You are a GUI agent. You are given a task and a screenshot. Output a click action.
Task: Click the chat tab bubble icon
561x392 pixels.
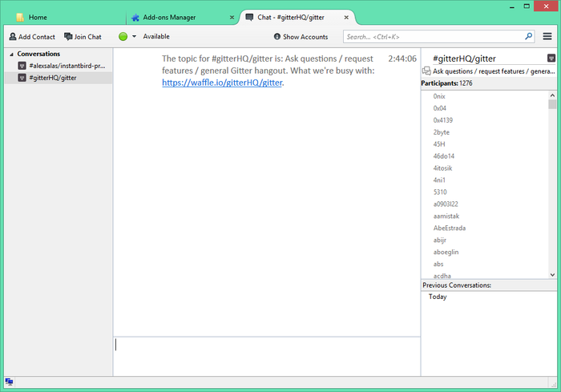(249, 17)
